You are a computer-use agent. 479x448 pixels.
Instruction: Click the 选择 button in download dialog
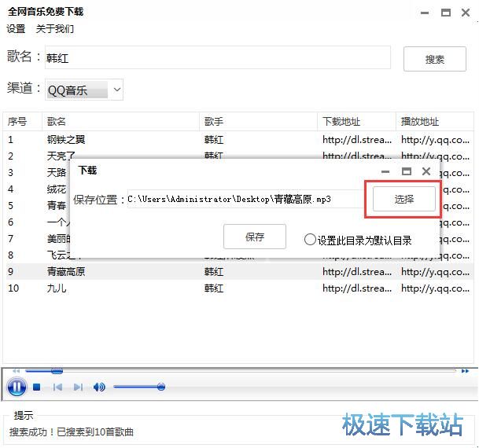(404, 199)
